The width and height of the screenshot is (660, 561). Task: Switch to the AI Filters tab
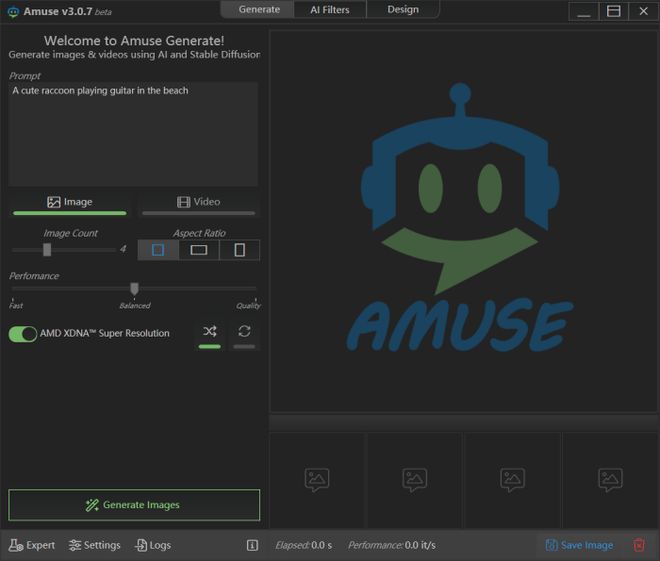pos(329,10)
